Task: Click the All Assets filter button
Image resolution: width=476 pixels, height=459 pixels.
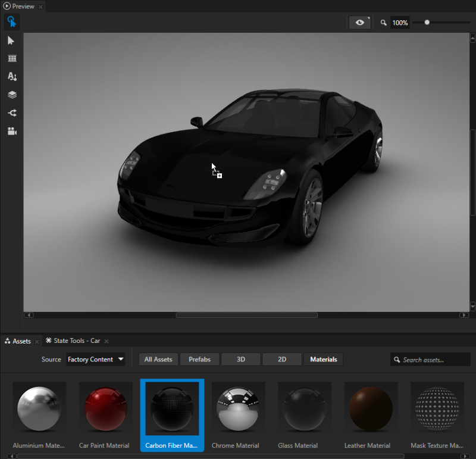Action: pos(158,360)
